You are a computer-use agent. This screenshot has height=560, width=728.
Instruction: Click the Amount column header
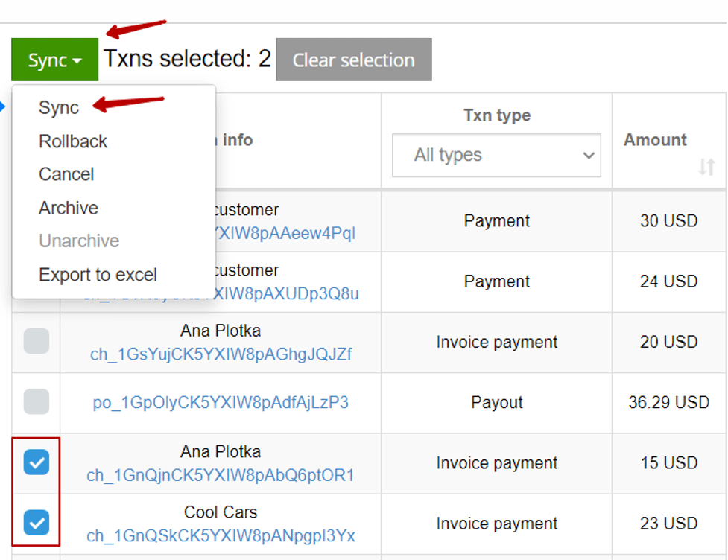[x=655, y=140]
